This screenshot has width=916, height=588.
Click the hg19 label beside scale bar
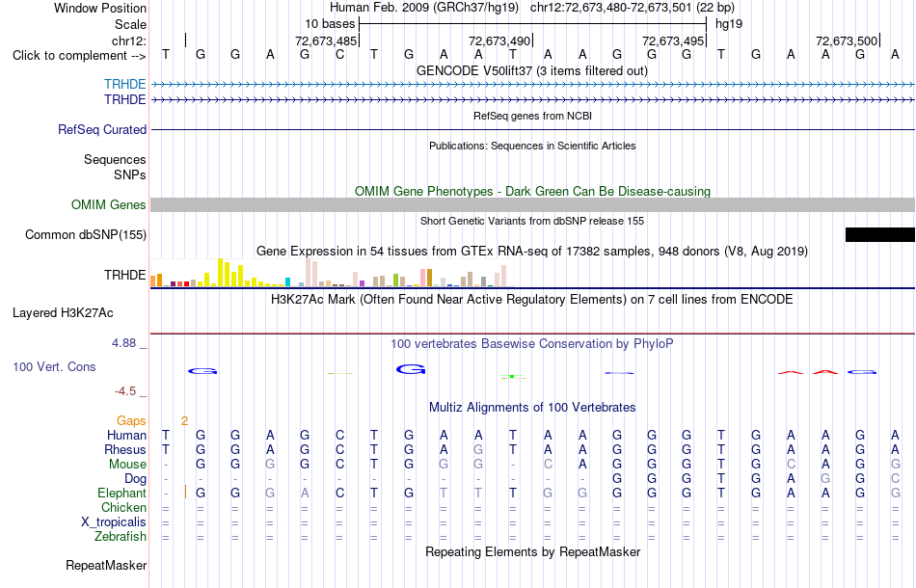click(729, 24)
